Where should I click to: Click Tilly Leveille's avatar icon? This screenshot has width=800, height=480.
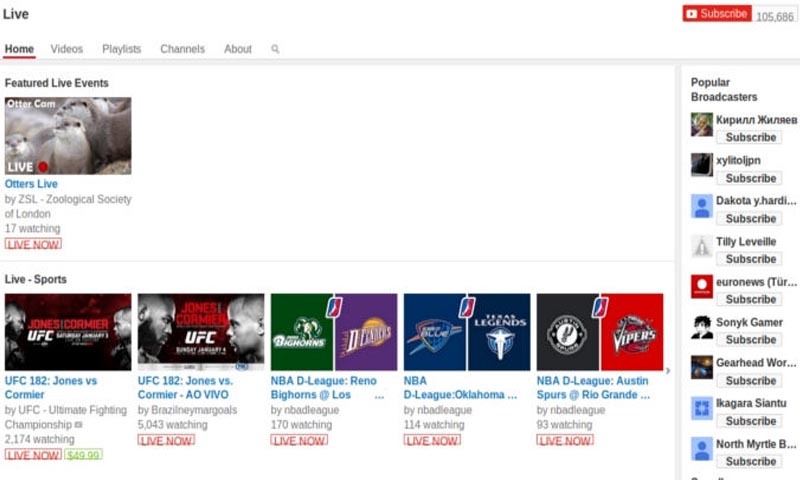702,246
